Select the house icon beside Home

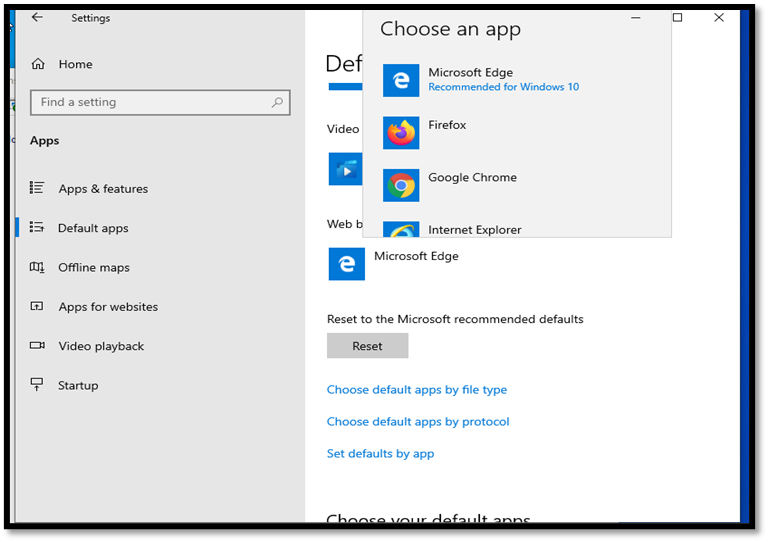pos(38,64)
